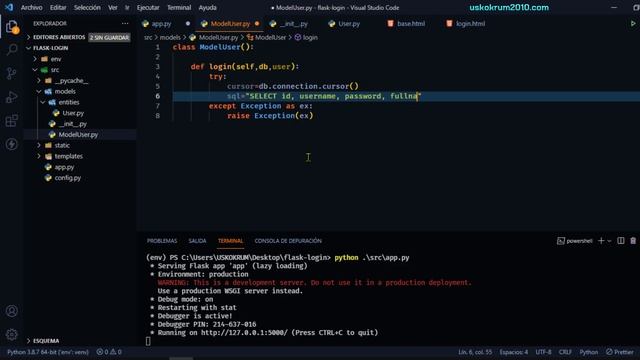Expand the __pycache__ folder
This screenshot has height=360, width=640.
(x=71, y=81)
